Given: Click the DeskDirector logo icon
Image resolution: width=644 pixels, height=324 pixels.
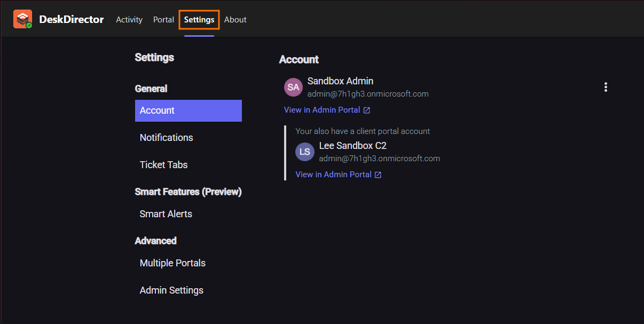Looking at the screenshot, I should (22, 19).
